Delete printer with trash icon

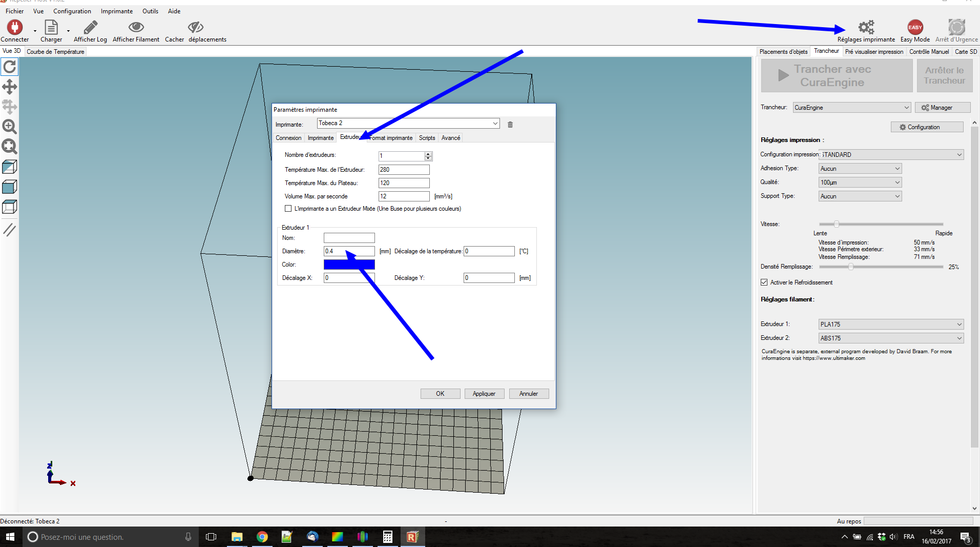pyautogui.click(x=510, y=125)
